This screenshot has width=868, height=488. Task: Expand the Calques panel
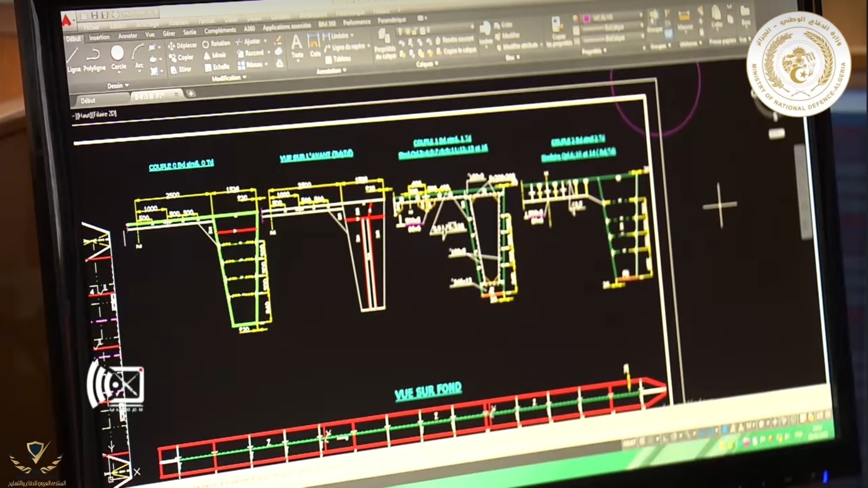(x=427, y=64)
